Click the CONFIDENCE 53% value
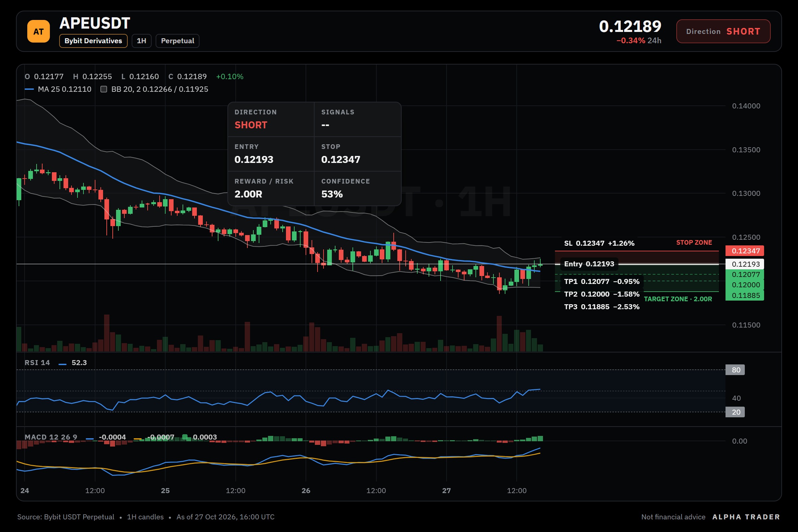Screen dimensions: 798x532 [332, 194]
